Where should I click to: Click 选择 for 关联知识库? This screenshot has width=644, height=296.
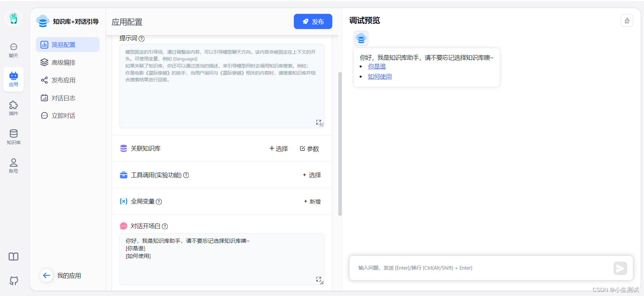tap(279, 149)
